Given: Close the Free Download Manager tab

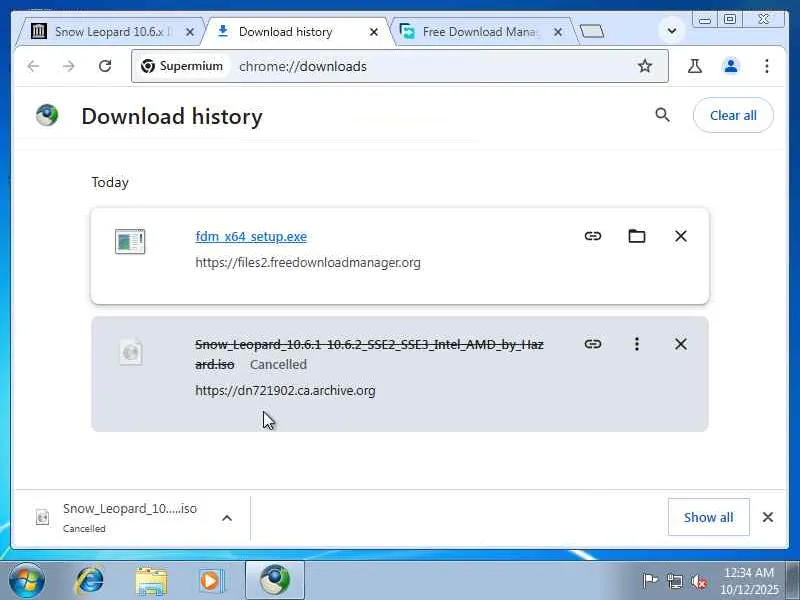Looking at the screenshot, I should click(558, 32).
